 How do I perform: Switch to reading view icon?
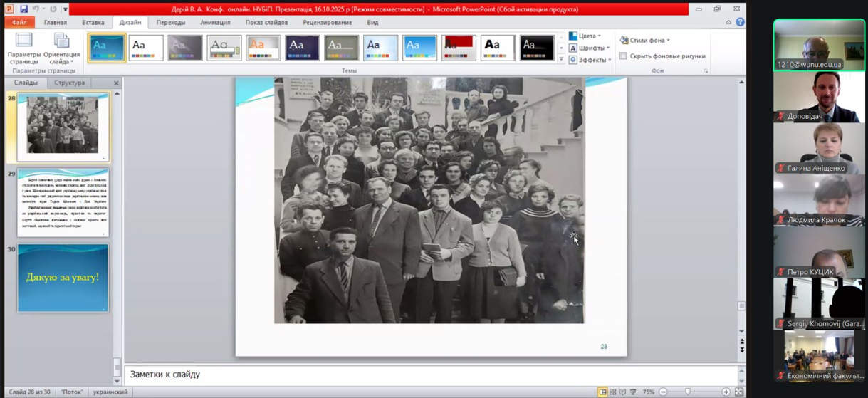(x=622, y=392)
